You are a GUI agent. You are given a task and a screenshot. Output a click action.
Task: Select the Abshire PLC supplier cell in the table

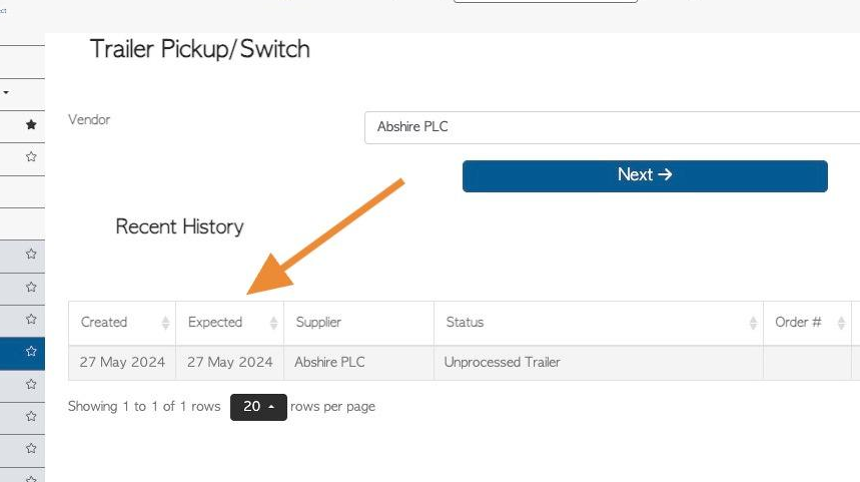[329, 362]
